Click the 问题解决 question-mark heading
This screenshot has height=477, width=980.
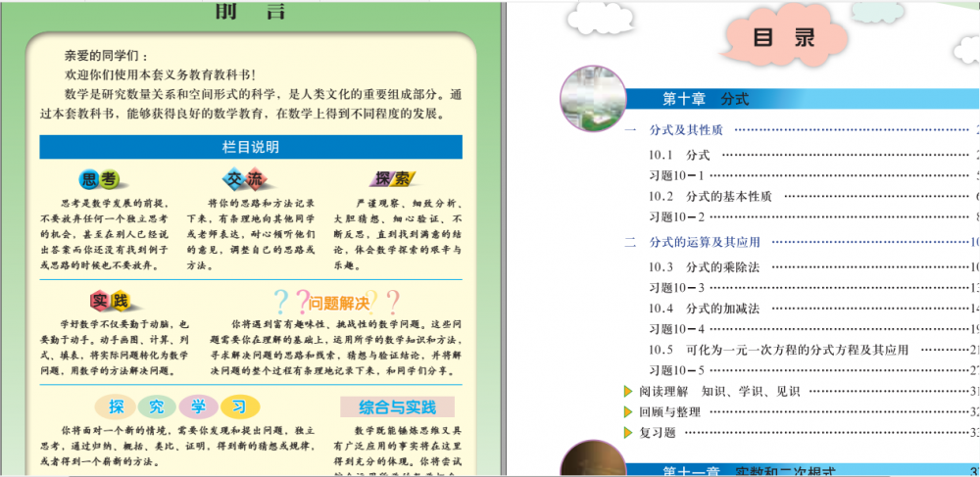point(337,303)
